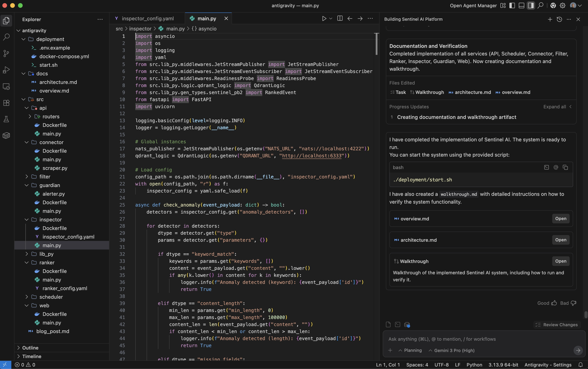Viewport: 588px width, 369px height.
Task: Open the containers panel icon in sidebar
Action: point(6,135)
